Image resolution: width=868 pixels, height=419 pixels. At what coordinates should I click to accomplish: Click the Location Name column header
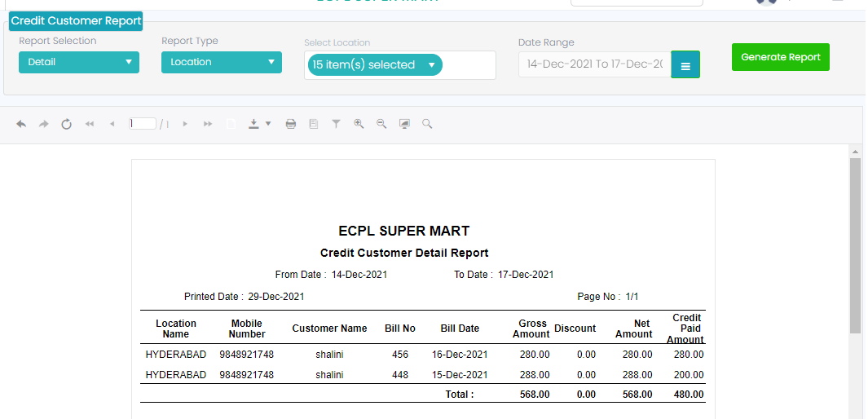coord(176,329)
